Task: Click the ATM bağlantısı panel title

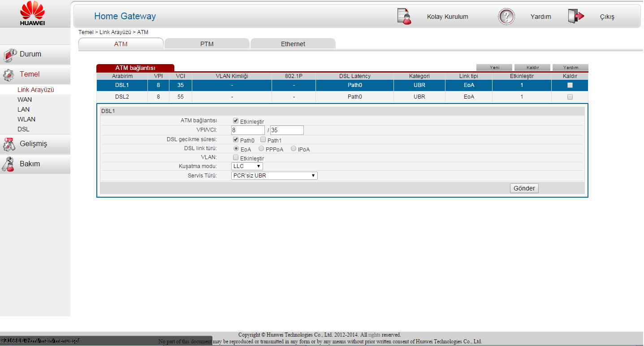Action: pos(135,68)
